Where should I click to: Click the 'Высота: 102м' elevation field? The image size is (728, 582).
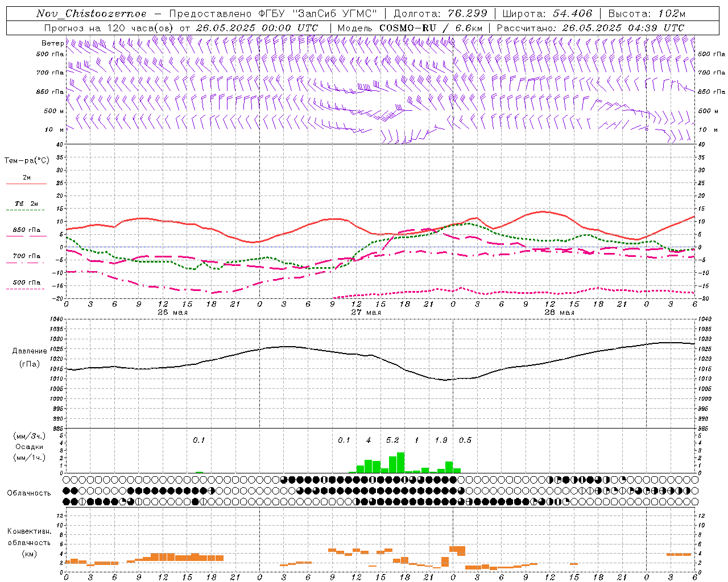pos(647,14)
